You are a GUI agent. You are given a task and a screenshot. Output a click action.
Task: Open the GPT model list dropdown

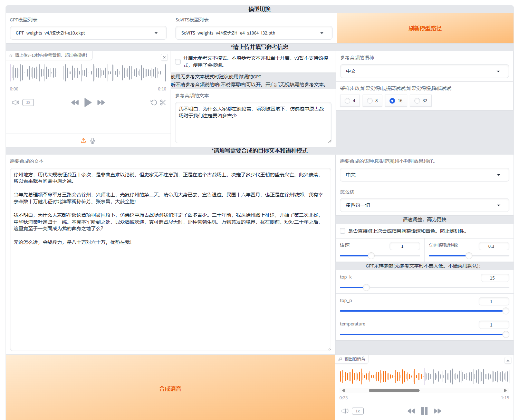coord(88,33)
